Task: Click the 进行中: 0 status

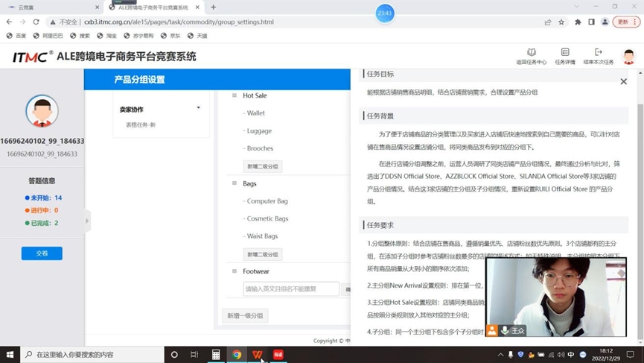Action: click(x=42, y=210)
